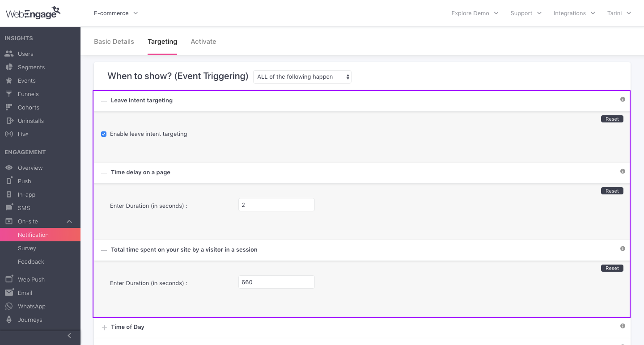
Task: Collapse Total time spent on your site section
Action: point(104,250)
